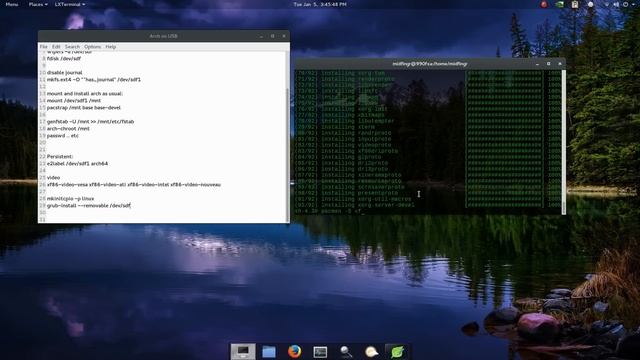This screenshot has width=640, height=360.
Task: Click the terminal prompt line at bottom
Action: coord(328,211)
